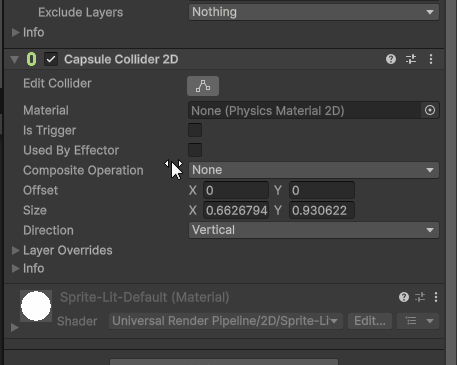The height and width of the screenshot is (365, 457).
Task: Click the Sprite-Lit-Default (Material) title
Action: click(145, 297)
